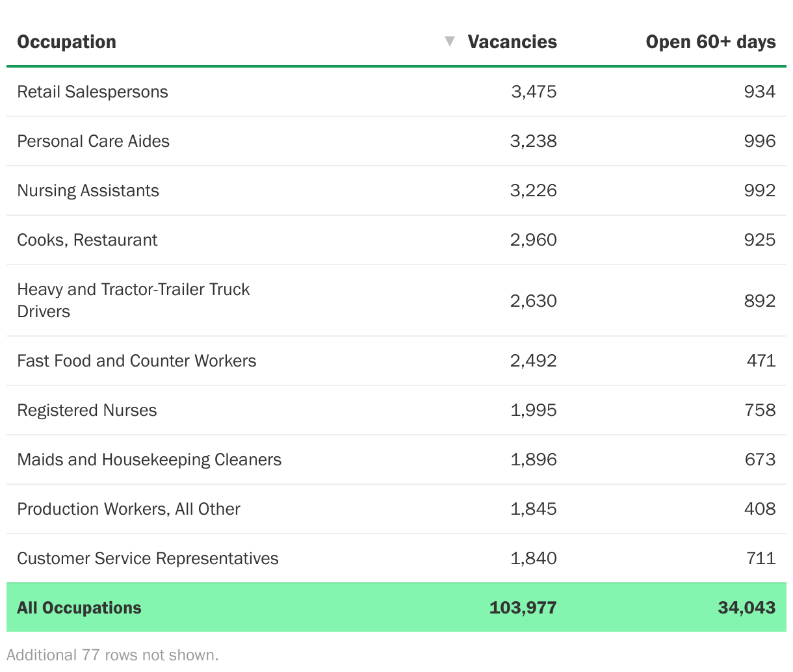Image resolution: width=793 pixels, height=672 pixels.
Task: Click Fast Food and Counter Workers
Action: (x=136, y=361)
